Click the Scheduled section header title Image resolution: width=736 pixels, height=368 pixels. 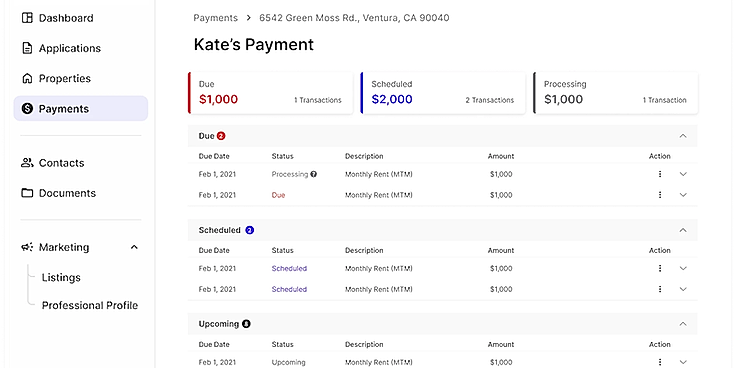(x=219, y=230)
